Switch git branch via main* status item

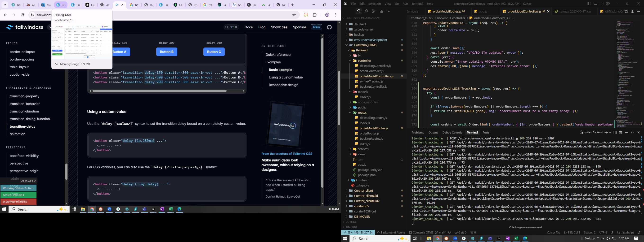click(x=440, y=232)
